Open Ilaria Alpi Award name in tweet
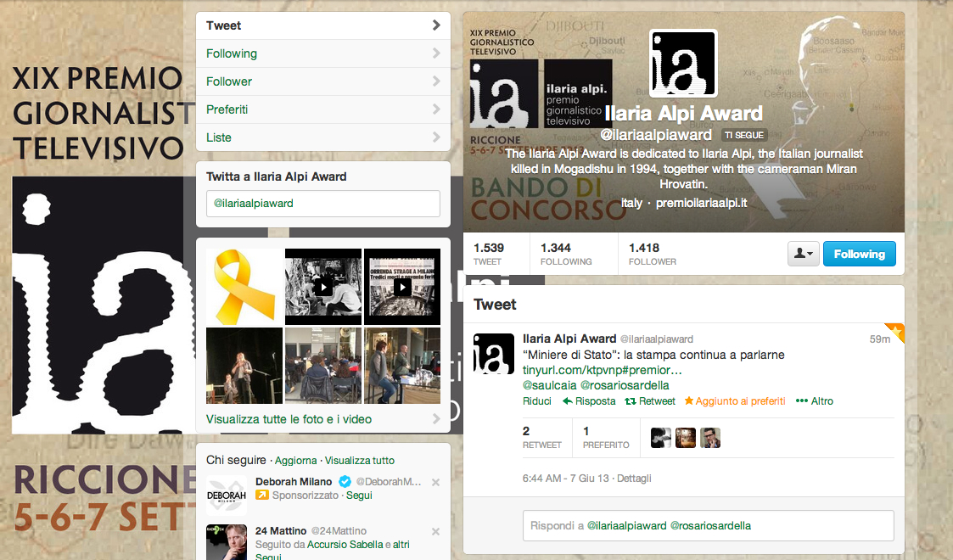The width and height of the screenshot is (953, 560). click(x=569, y=339)
